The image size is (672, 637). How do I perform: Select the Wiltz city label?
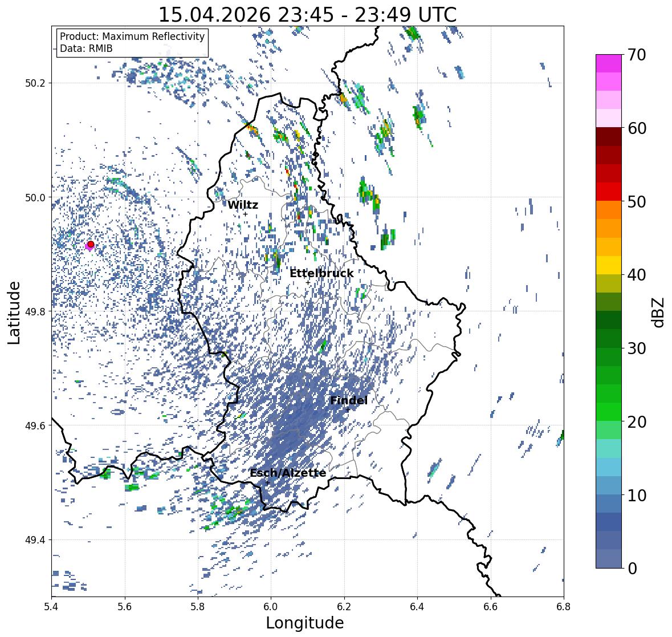[243, 205]
